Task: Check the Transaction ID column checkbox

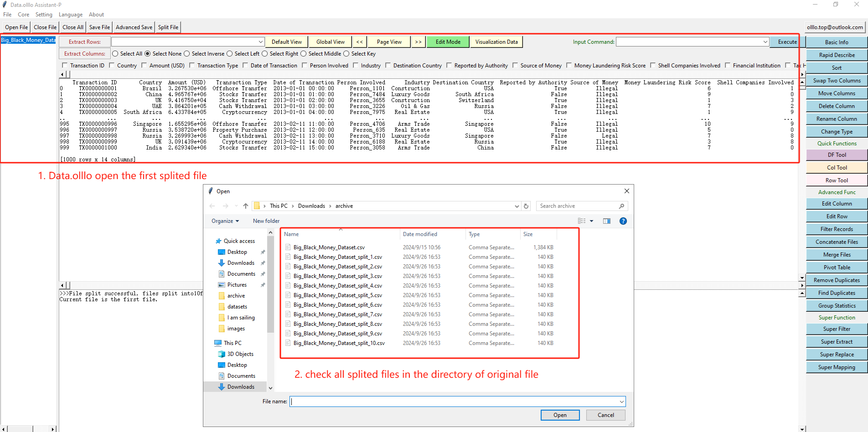Action: coord(65,66)
